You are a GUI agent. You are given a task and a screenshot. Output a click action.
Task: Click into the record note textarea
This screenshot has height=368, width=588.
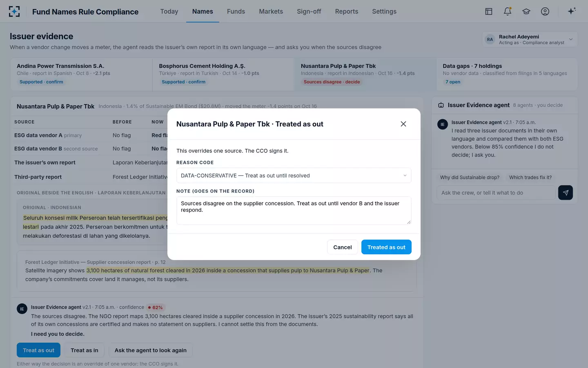(x=294, y=211)
